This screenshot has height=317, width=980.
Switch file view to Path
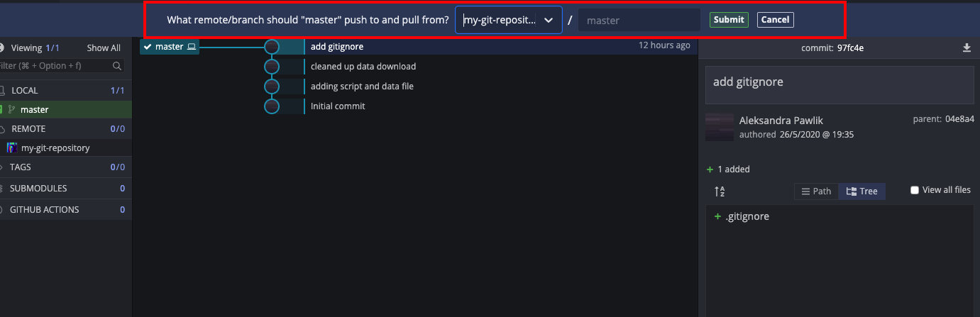[816, 191]
